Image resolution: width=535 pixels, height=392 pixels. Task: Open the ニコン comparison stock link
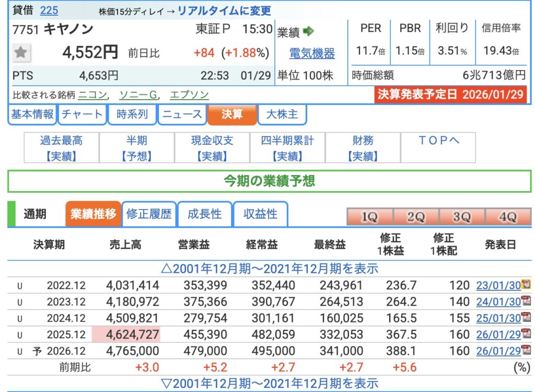coord(92,95)
